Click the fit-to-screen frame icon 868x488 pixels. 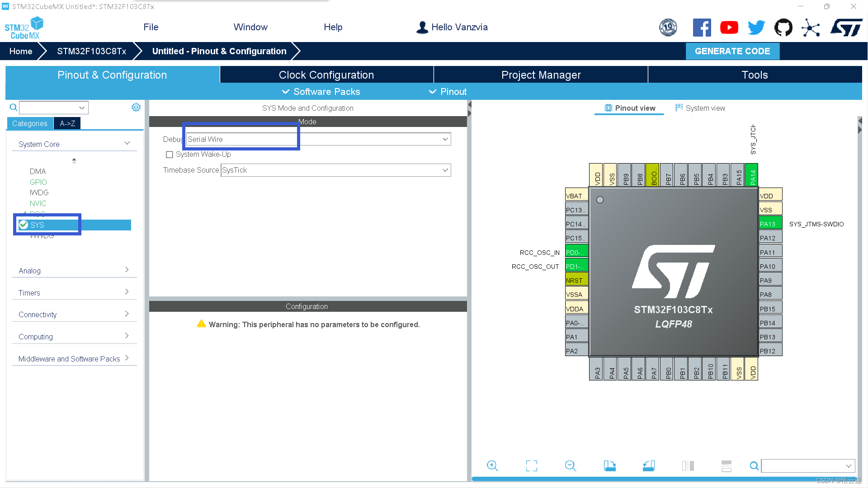[x=532, y=466]
